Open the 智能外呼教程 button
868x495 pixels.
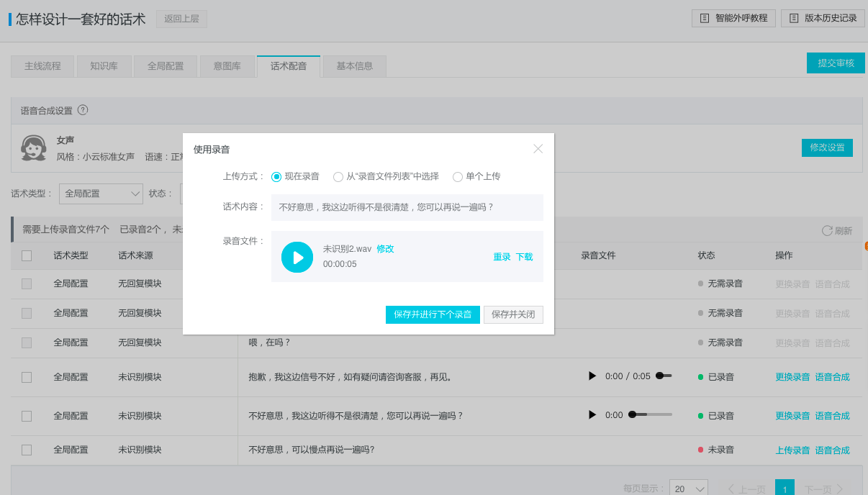[733, 18]
